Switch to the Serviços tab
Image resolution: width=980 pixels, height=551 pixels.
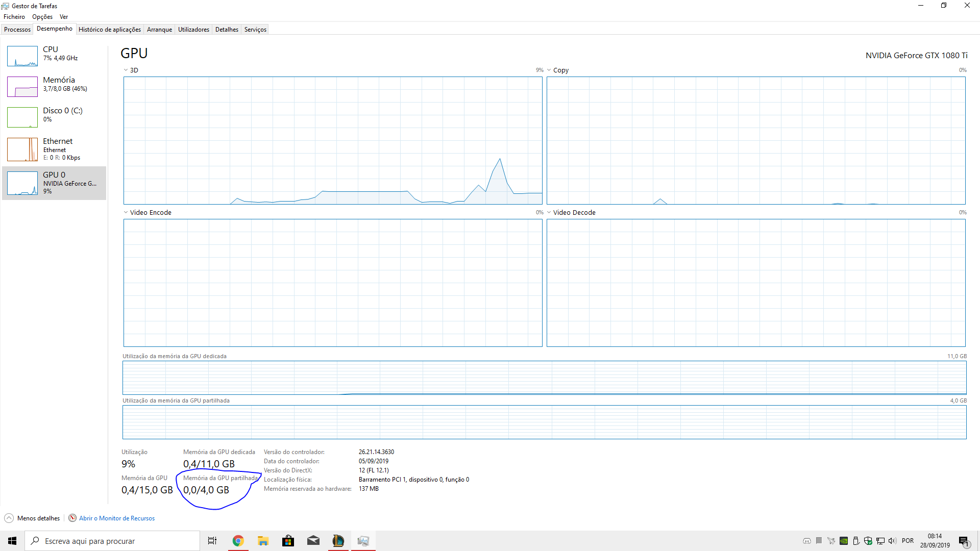click(255, 30)
